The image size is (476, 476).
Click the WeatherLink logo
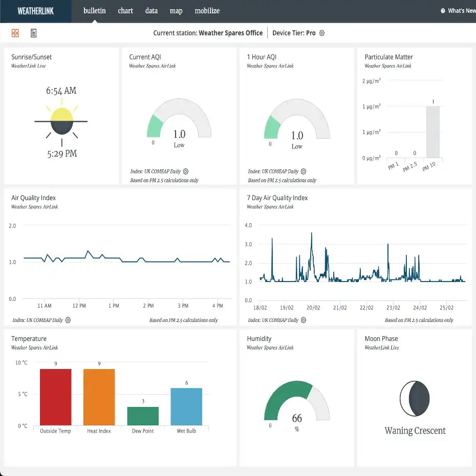click(36, 11)
